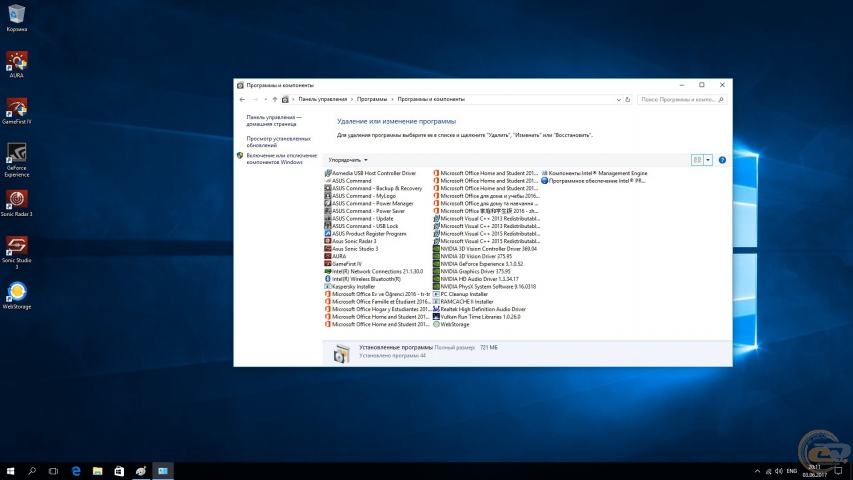Viewport: 853px width, 480px height.
Task: Select WebStorage in the installed programs list
Action: [x=451, y=324]
